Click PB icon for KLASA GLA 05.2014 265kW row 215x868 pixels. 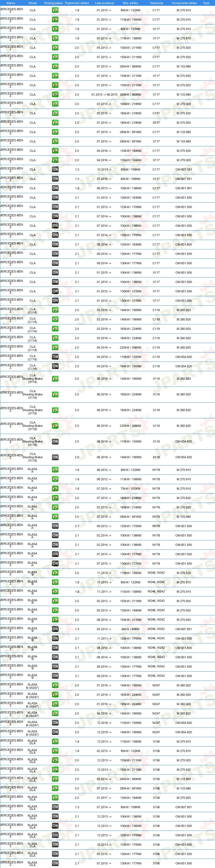[55, 779]
